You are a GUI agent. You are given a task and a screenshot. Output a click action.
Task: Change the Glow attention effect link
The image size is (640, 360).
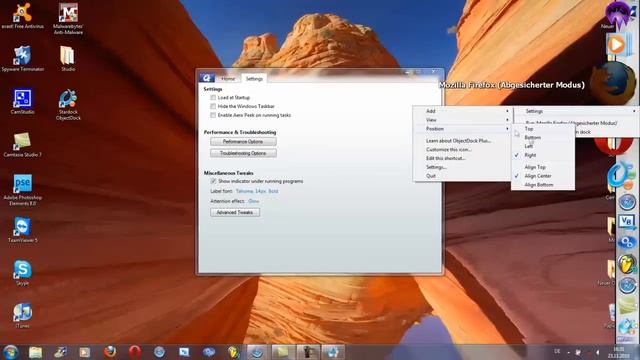[253, 201]
